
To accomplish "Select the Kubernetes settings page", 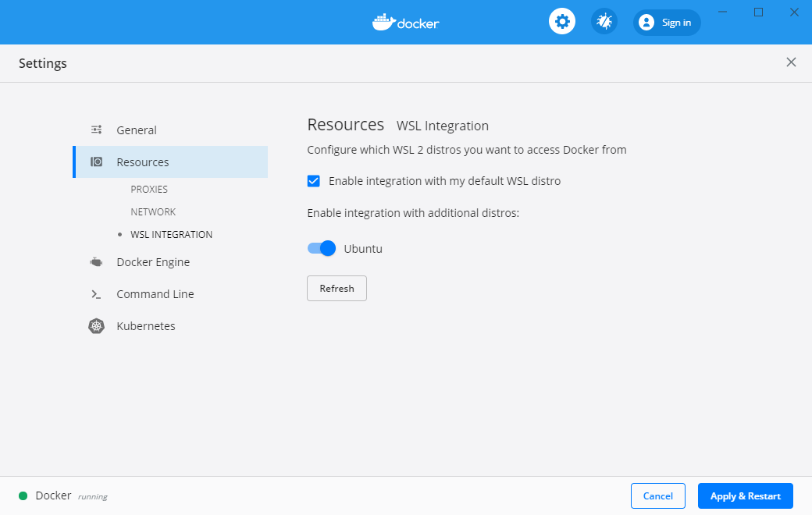I will [x=145, y=325].
